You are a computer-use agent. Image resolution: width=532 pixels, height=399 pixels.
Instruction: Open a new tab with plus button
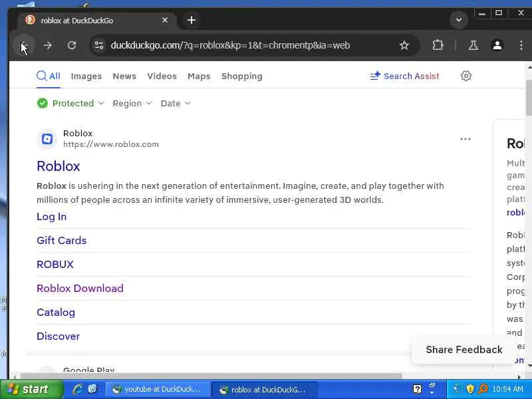(x=192, y=20)
